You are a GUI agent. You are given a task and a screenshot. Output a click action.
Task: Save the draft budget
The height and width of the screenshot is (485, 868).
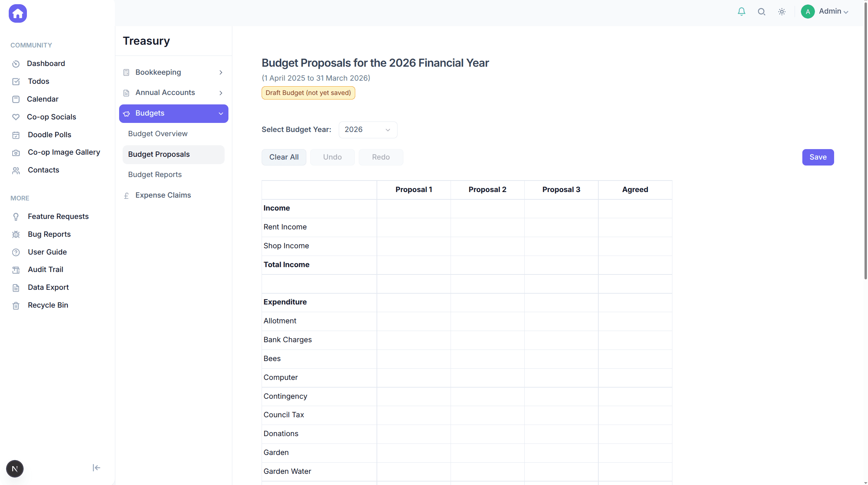818,157
